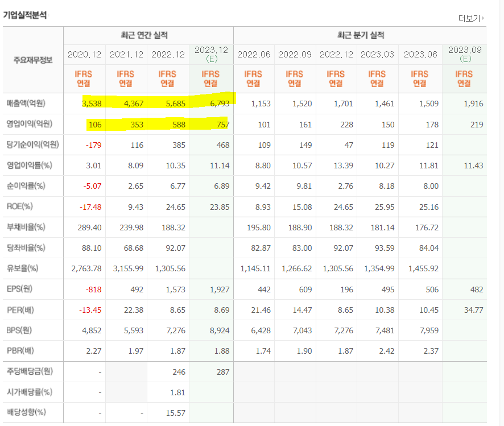Click quarterly operating profit 219
The width and height of the screenshot is (504, 426).
(x=477, y=125)
